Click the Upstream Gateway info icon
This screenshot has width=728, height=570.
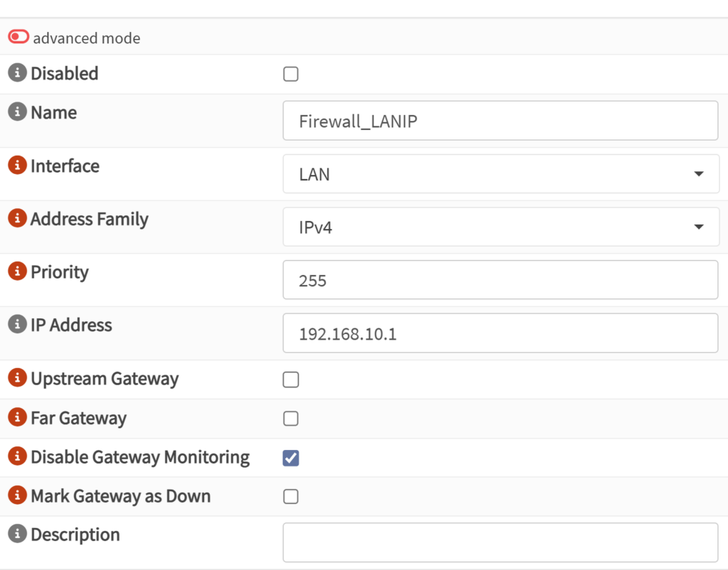17,378
